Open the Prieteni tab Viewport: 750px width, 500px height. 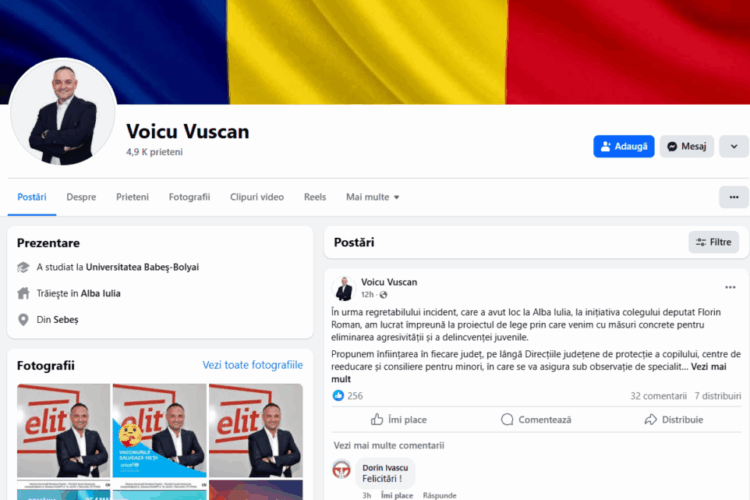click(x=132, y=197)
